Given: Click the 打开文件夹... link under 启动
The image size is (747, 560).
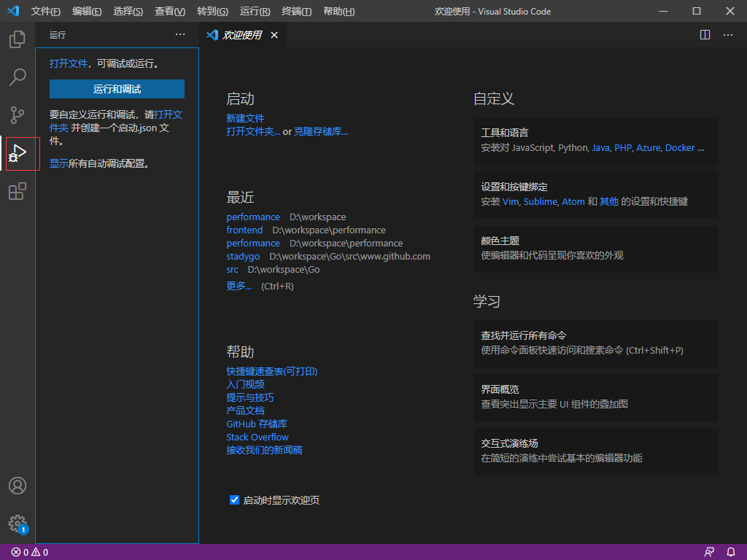Looking at the screenshot, I should click(253, 131).
